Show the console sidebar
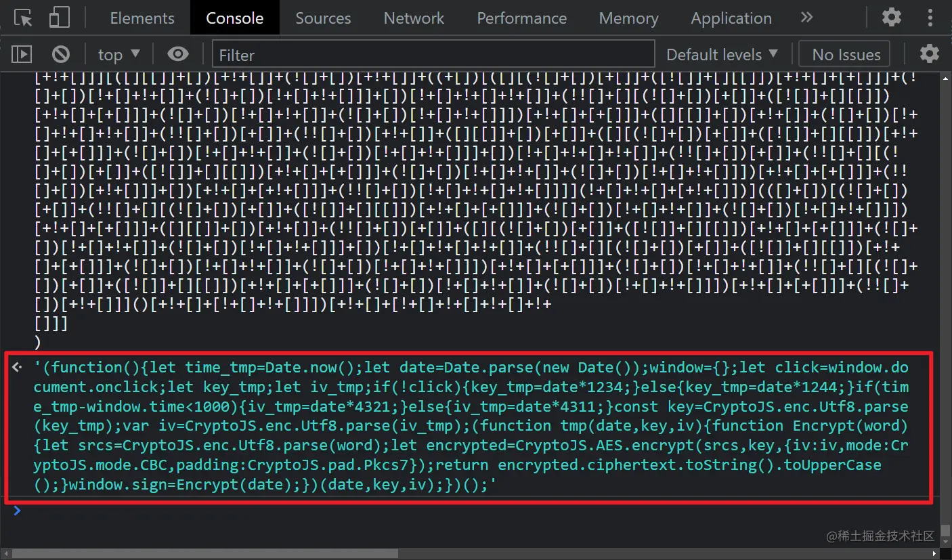This screenshot has width=952, height=560. click(x=22, y=54)
